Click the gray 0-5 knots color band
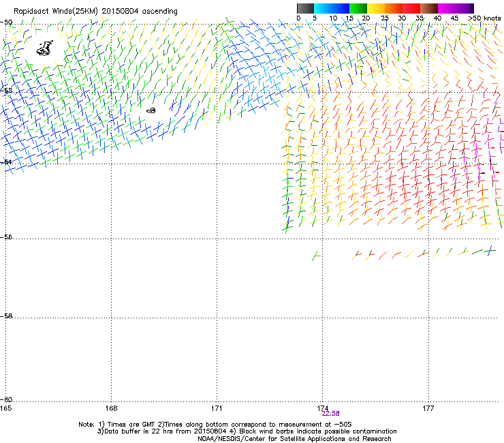The width and height of the screenshot is (504, 443). point(305,8)
